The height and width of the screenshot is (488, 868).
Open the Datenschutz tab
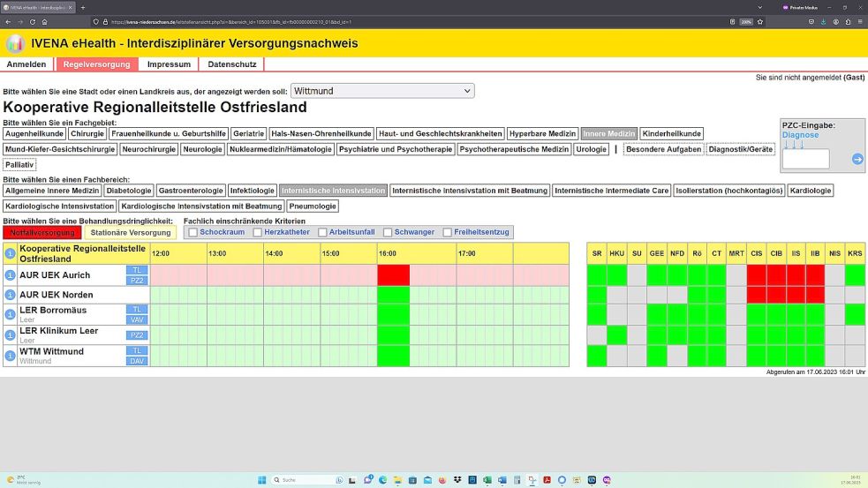232,64
